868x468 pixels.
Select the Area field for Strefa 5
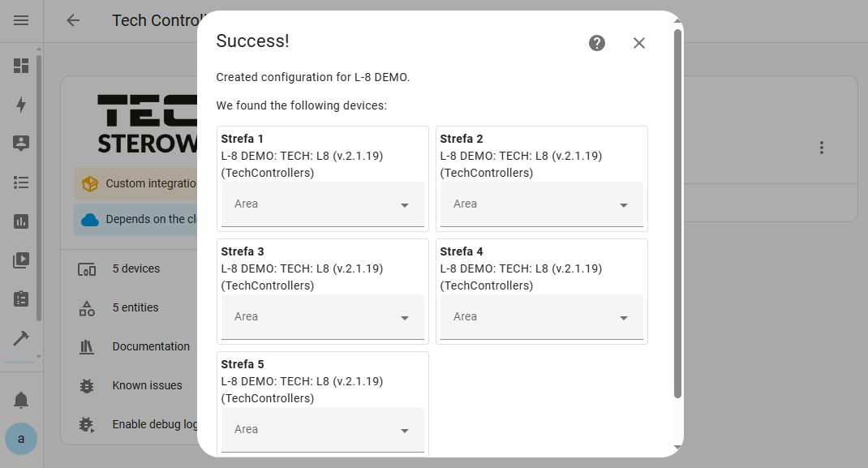pyautogui.click(x=323, y=430)
